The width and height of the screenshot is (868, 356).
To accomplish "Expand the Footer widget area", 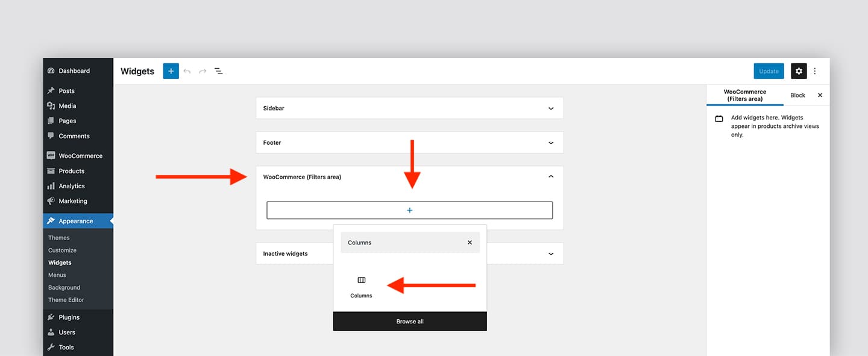I will click(551, 143).
